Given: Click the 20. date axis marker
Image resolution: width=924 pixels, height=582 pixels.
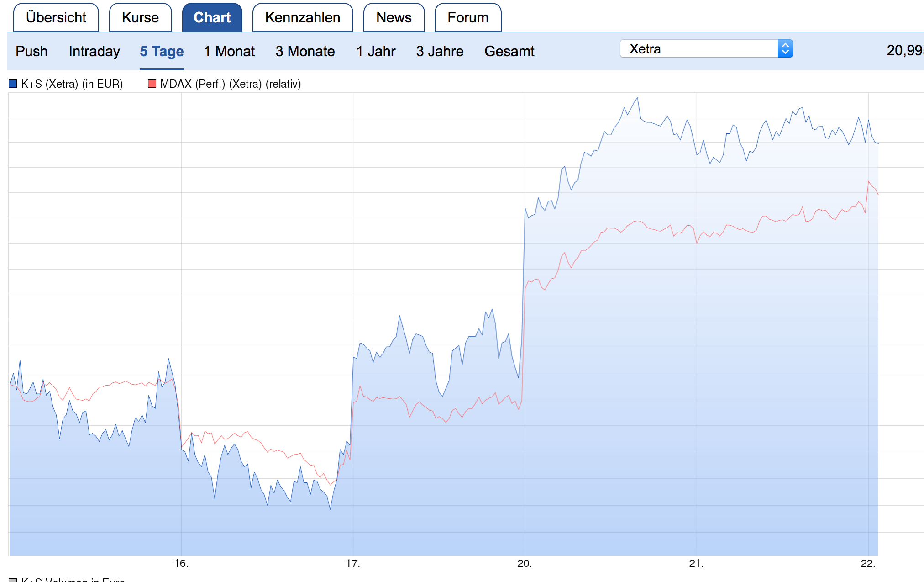Looking at the screenshot, I should click(525, 563).
